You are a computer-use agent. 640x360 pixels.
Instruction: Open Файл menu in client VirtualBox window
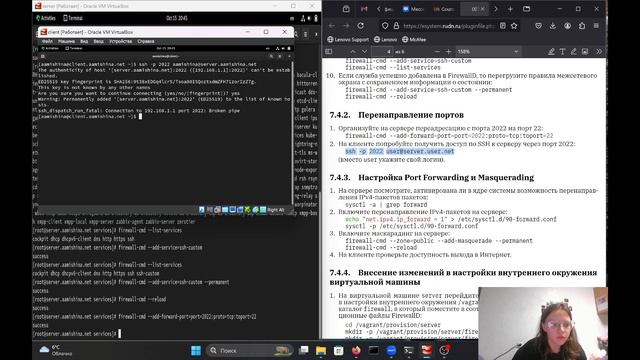[47, 41]
